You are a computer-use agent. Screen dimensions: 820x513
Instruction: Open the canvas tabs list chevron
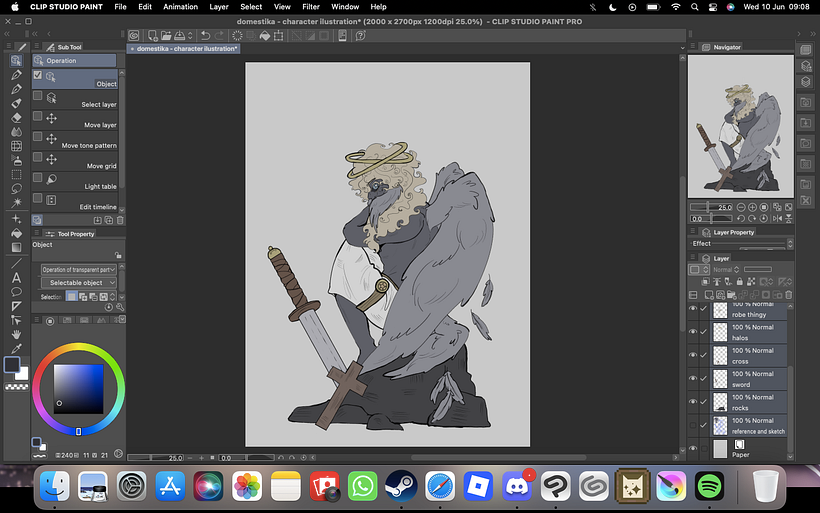pyautogui.click(x=682, y=48)
